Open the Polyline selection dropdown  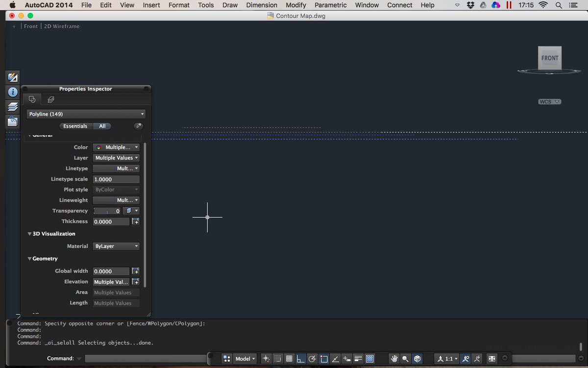[86, 114]
